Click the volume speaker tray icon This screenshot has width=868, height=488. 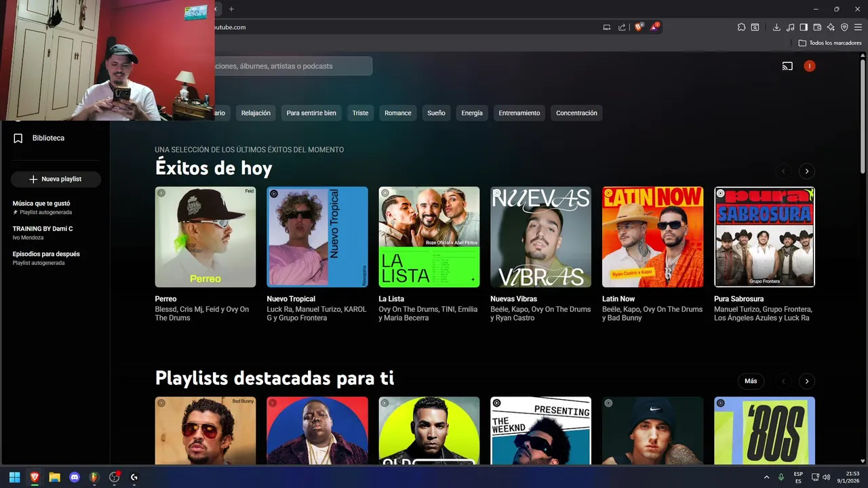click(x=826, y=477)
